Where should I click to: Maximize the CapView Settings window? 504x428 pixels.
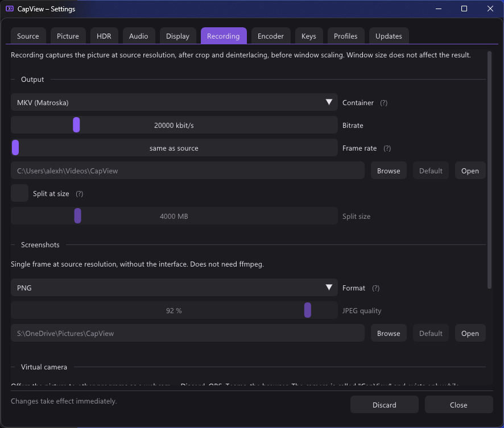(464, 9)
